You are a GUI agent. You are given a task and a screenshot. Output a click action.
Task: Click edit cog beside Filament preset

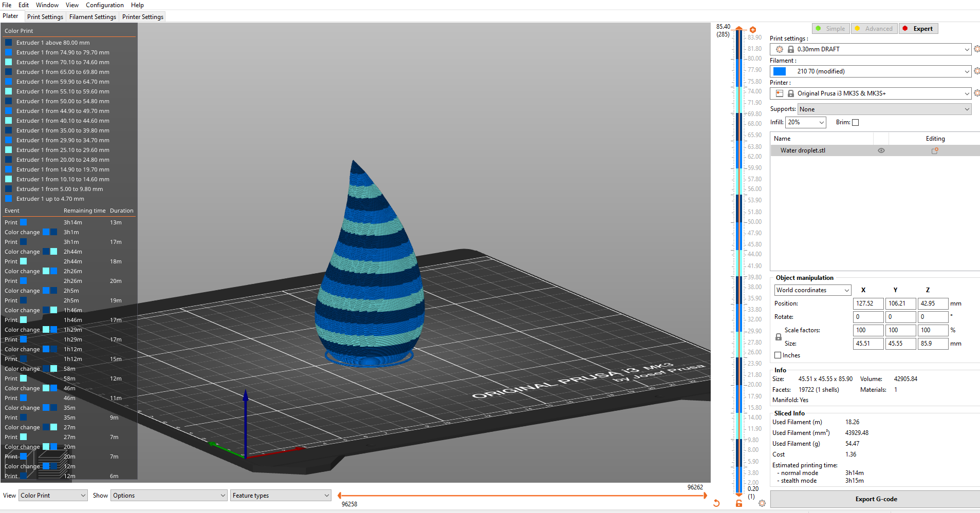pos(977,71)
